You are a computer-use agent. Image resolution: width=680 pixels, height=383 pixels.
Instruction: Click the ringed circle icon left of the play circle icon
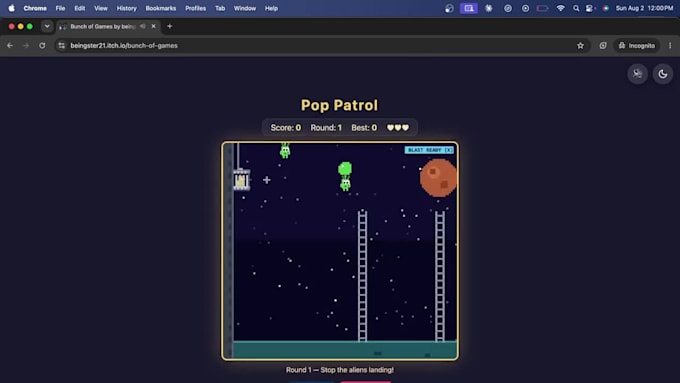508,8
